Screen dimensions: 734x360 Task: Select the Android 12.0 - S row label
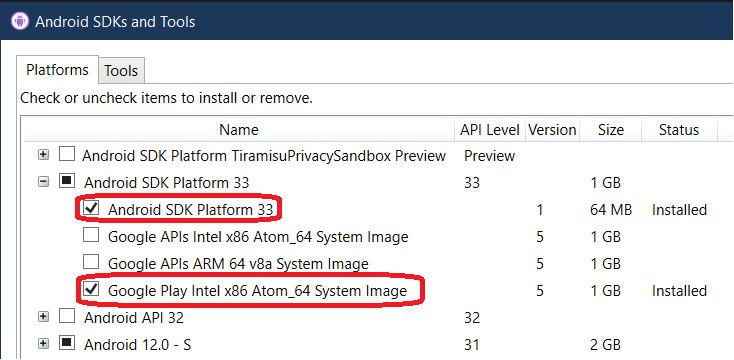pos(138,345)
